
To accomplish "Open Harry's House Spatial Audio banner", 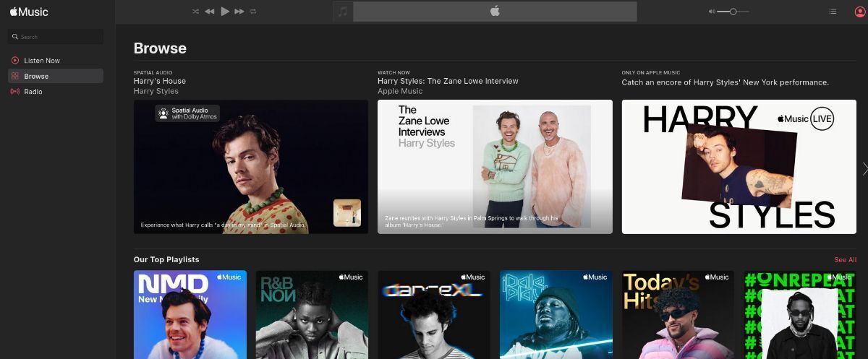I will (x=251, y=167).
